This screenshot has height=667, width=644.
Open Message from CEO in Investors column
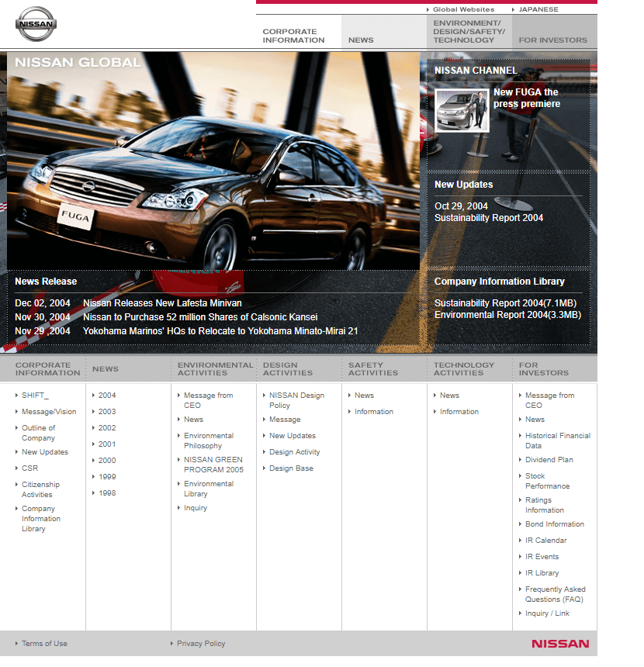549,400
